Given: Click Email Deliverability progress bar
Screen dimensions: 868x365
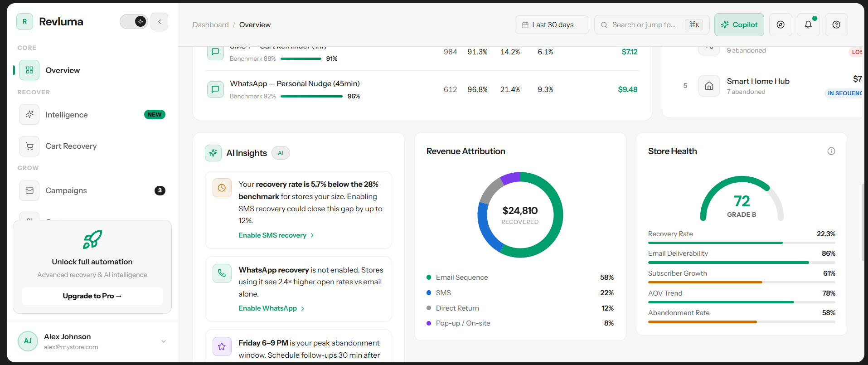Looking at the screenshot, I should point(742,263).
